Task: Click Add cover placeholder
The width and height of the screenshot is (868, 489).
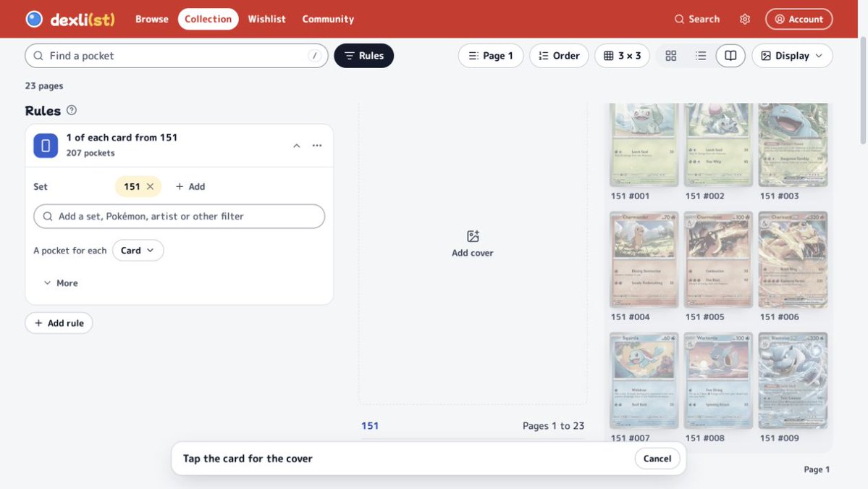Action: click(472, 244)
